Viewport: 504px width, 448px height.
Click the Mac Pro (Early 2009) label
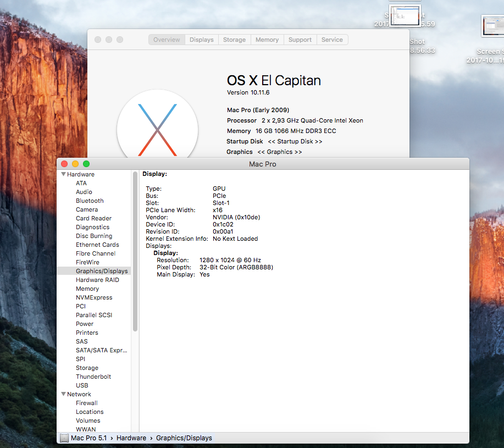click(258, 110)
